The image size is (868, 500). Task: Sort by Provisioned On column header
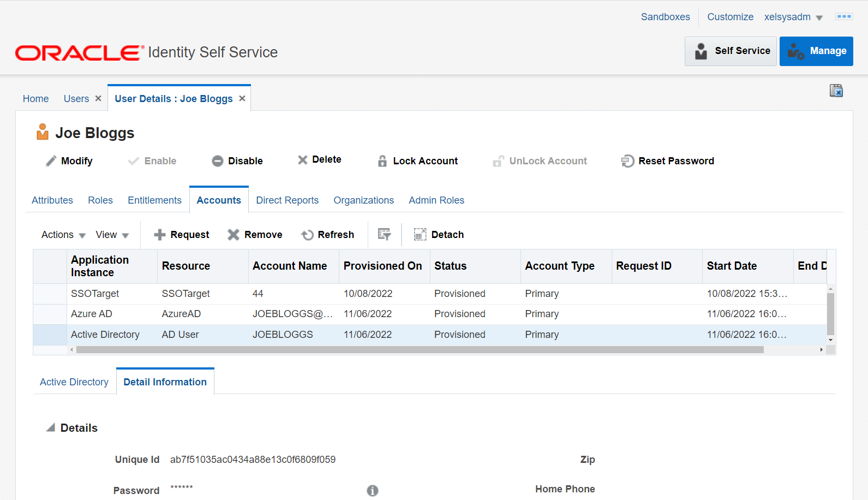(x=384, y=266)
